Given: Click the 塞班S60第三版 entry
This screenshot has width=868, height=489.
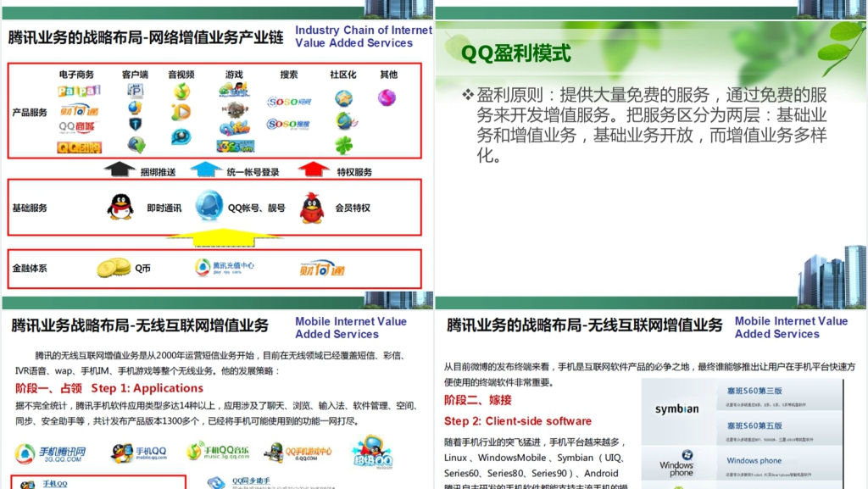Looking at the screenshot, I should tap(754, 391).
